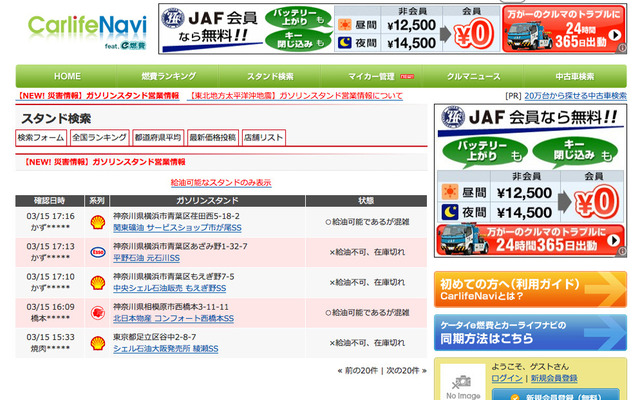Open 燃費ランキング menu
Screen dimensions: 640x400
point(168,76)
